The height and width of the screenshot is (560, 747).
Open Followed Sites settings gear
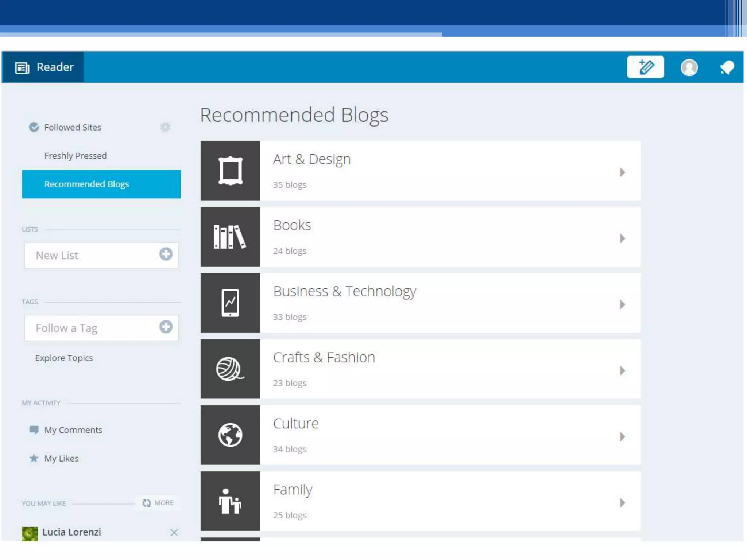165,127
